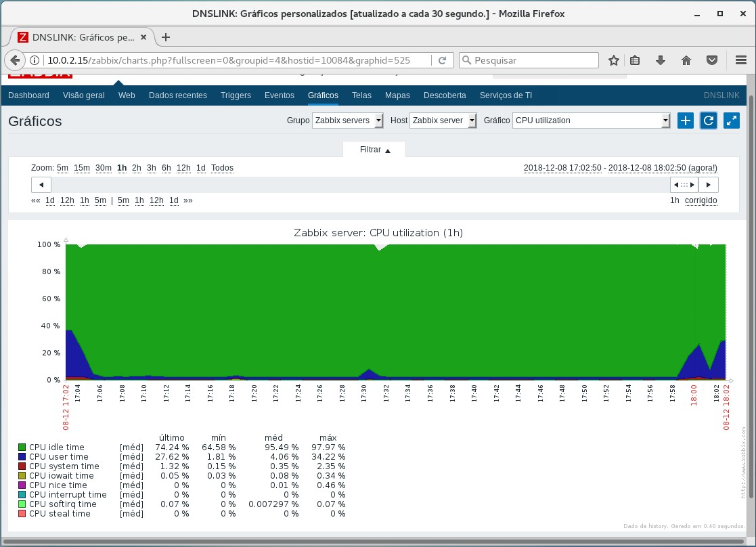
Task: Click the 18:00 time label on axis
Action: (694, 395)
